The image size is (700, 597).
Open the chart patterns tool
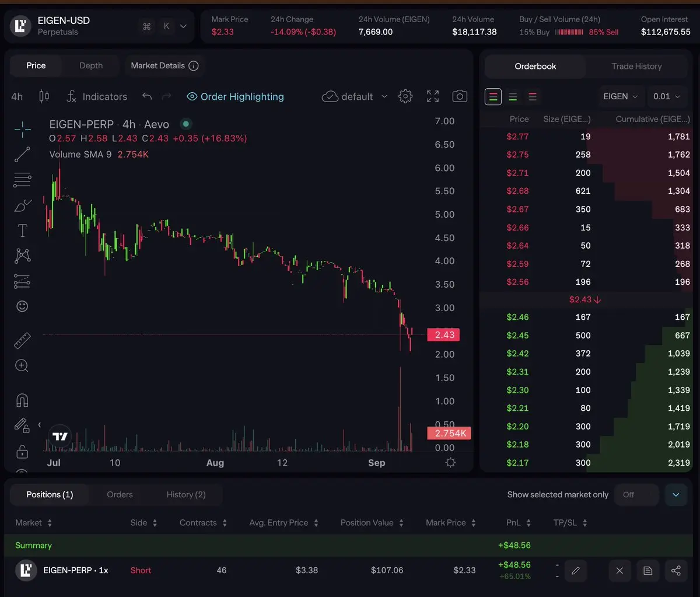click(22, 256)
